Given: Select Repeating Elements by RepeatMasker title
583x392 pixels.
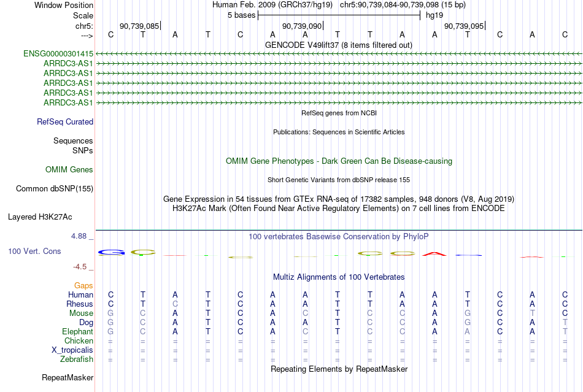Looking at the screenshot, I should coord(339,369).
